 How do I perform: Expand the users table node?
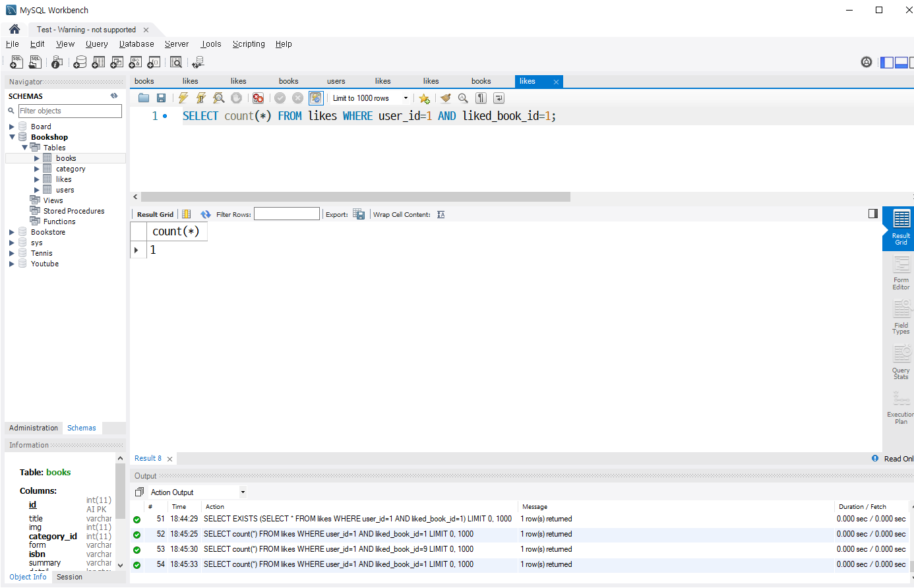37,190
